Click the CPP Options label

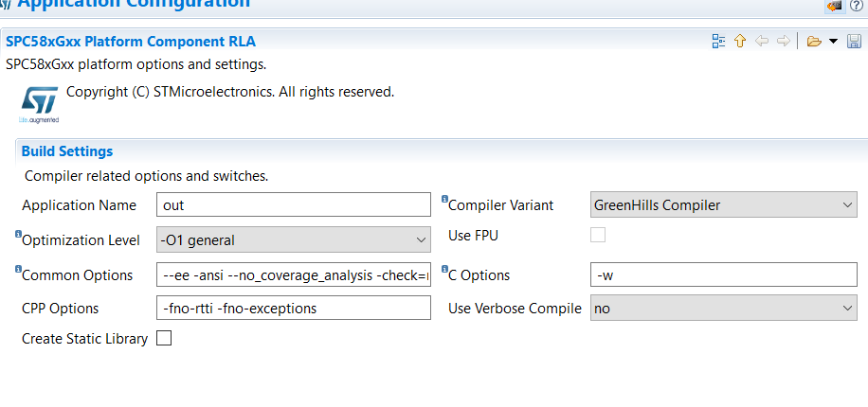pos(60,308)
